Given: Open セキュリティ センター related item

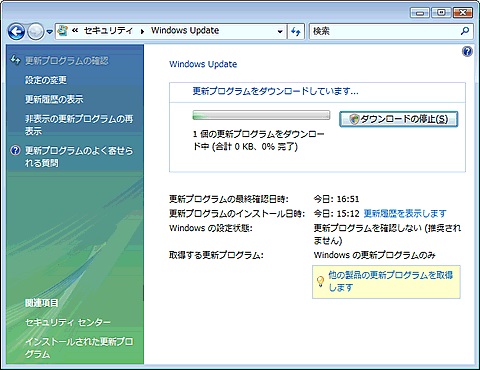Looking at the screenshot, I should (68, 322).
